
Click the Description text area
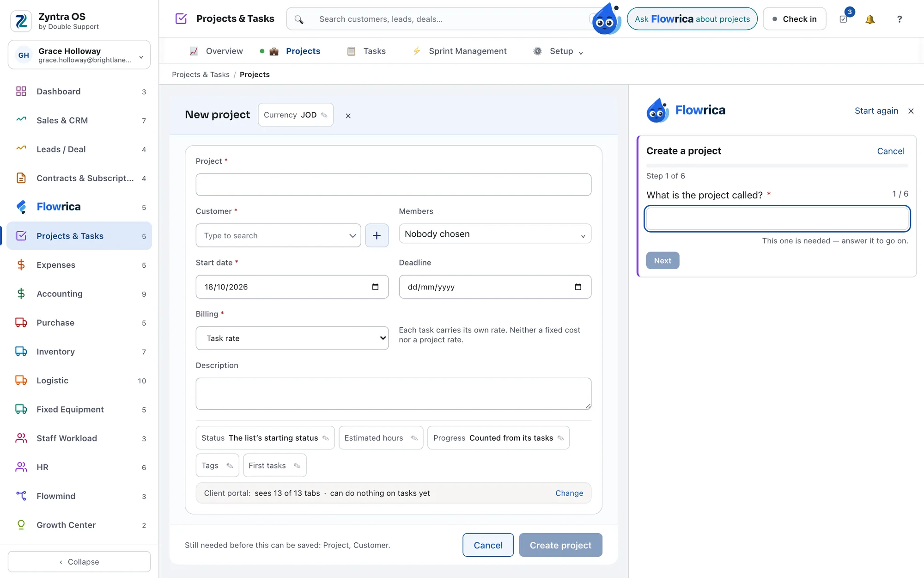point(394,394)
